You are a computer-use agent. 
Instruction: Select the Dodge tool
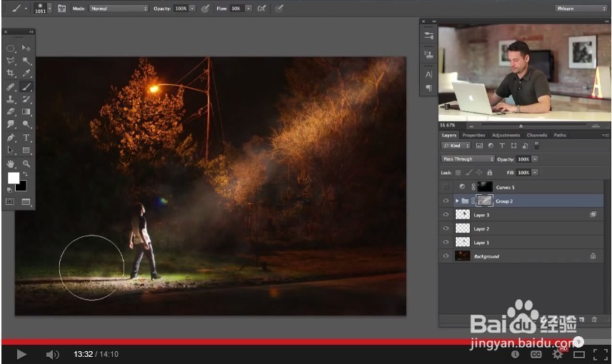point(26,124)
